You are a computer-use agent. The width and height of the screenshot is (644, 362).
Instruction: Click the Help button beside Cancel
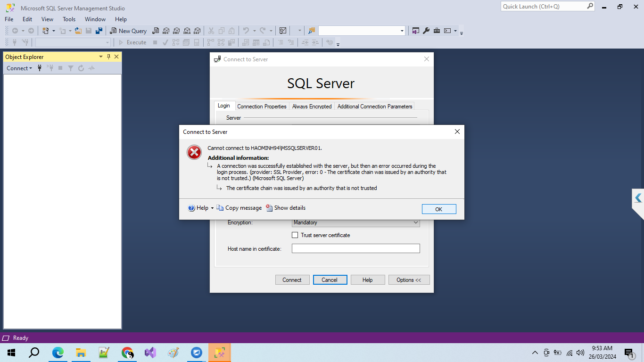(x=368, y=280)
